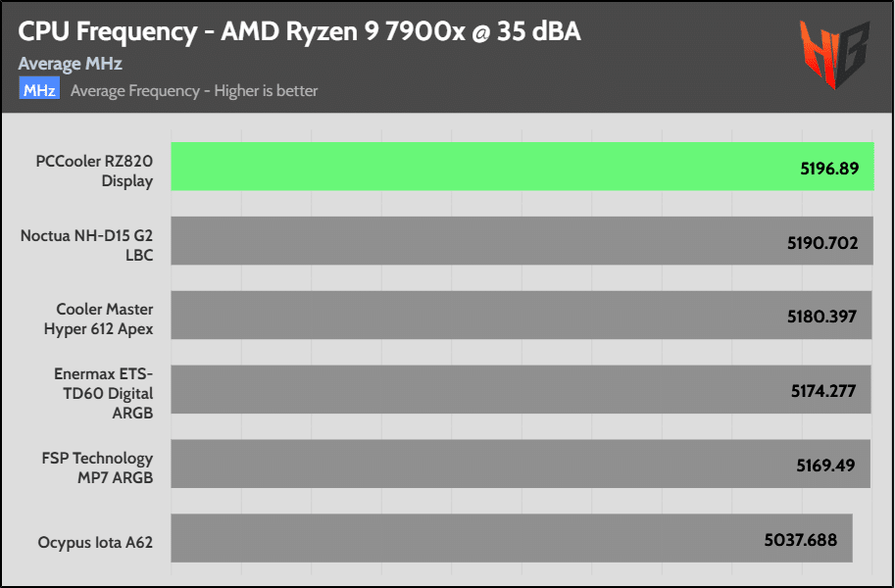Click the PCCooler RZ820 Display axis label
The width and height of the screenshot is (895, 588).
pos(94,171)
